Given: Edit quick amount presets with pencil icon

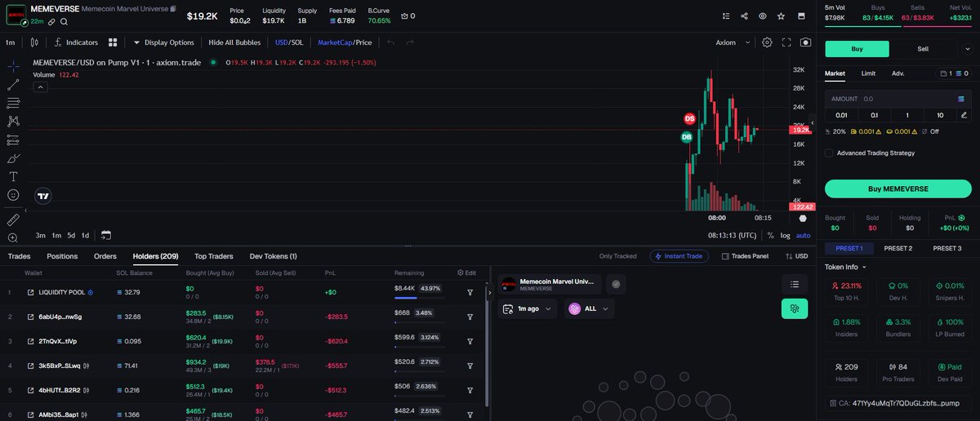Looking at the screenshot, I should coord(964,115).
